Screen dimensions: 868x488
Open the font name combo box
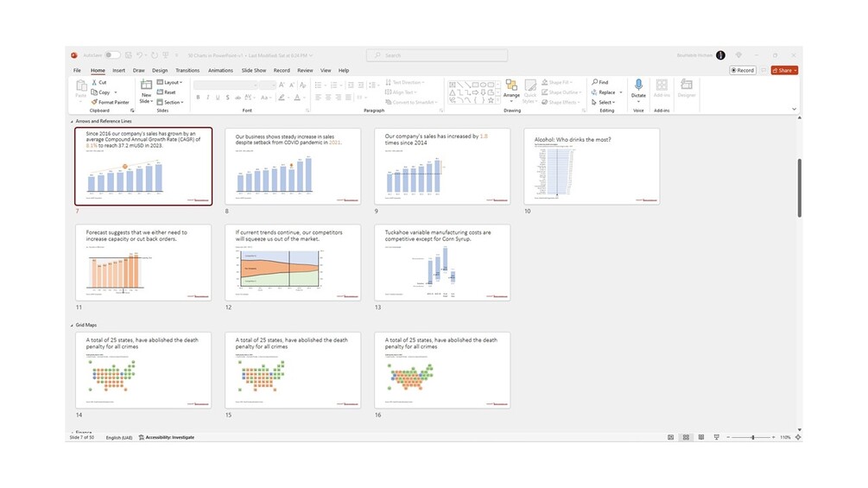click(x=225, y=85)
